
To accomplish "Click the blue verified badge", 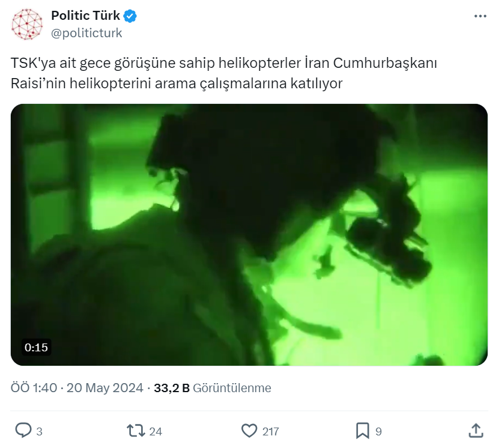I will tap(130, 16).
